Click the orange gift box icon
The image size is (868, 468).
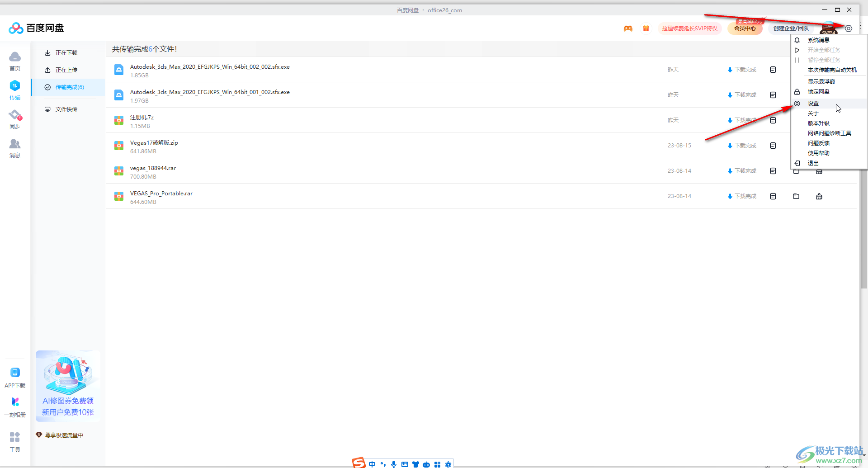pyautogui.click(x=646, y=28)
